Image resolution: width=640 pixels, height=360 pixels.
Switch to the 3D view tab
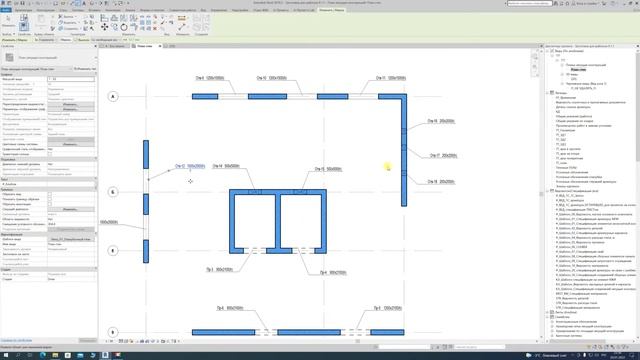[x=172, y=46]
